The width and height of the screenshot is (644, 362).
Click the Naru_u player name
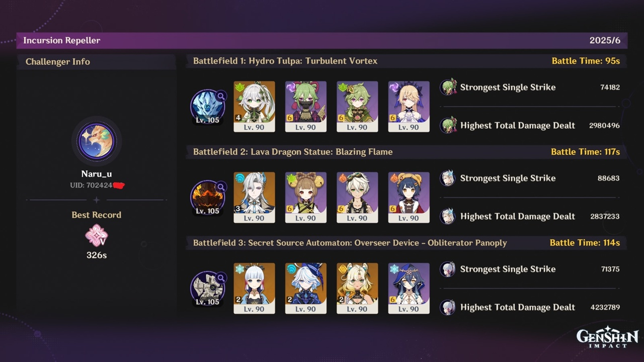(97, 174)
